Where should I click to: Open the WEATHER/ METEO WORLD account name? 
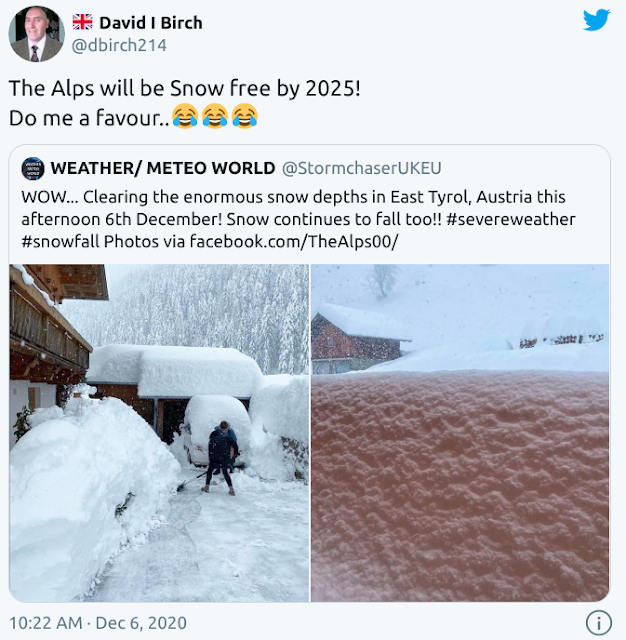pyautogui.click(x=163, y=168)
